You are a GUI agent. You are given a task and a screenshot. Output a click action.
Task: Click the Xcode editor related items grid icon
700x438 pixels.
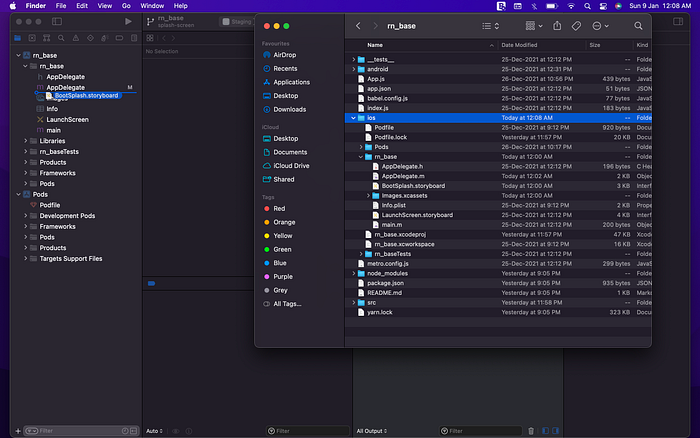tap(150, 38)
